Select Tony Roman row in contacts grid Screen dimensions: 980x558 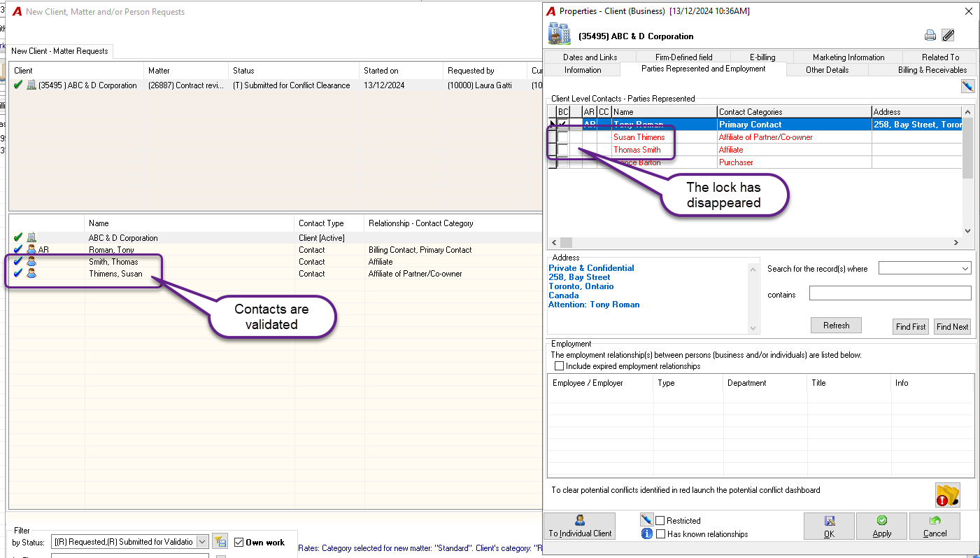(x=755, y=125)
